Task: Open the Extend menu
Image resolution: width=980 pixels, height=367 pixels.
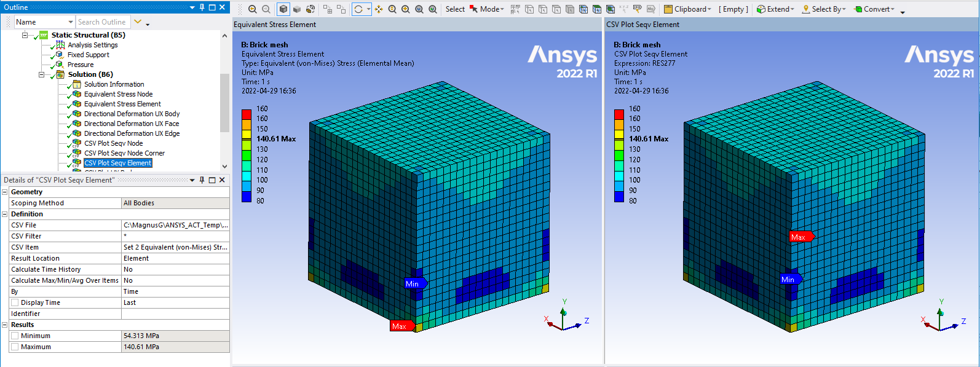Action: [775, 9]
